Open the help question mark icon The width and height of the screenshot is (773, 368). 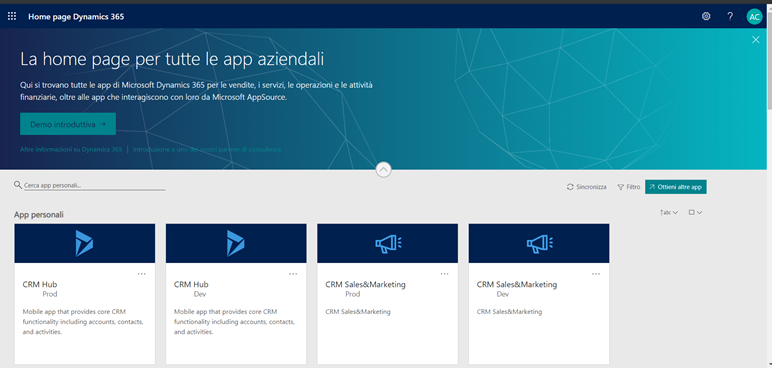point(730,16)
